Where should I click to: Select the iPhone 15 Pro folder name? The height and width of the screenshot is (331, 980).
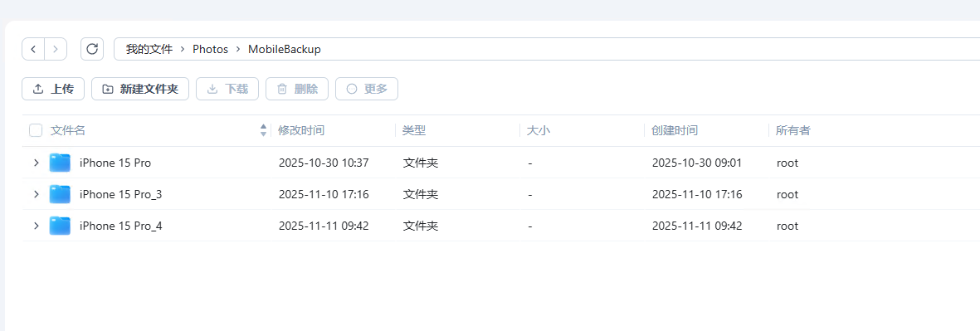click(x=115, y=163)
